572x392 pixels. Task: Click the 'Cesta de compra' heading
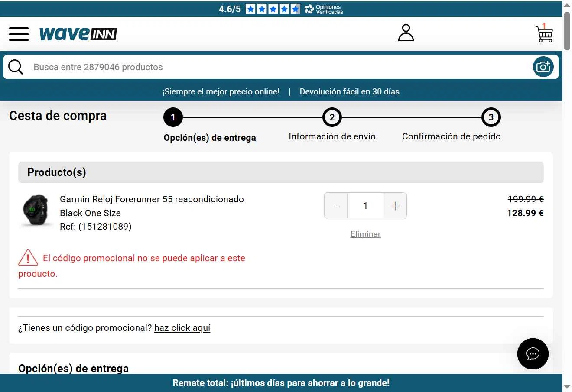[x=58, y=116]
